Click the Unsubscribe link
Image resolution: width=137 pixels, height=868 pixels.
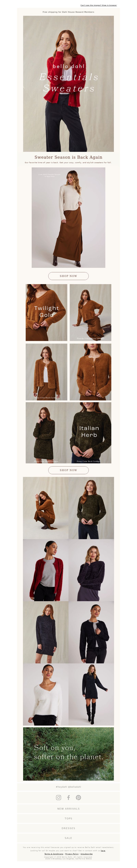tap(86, 854)
